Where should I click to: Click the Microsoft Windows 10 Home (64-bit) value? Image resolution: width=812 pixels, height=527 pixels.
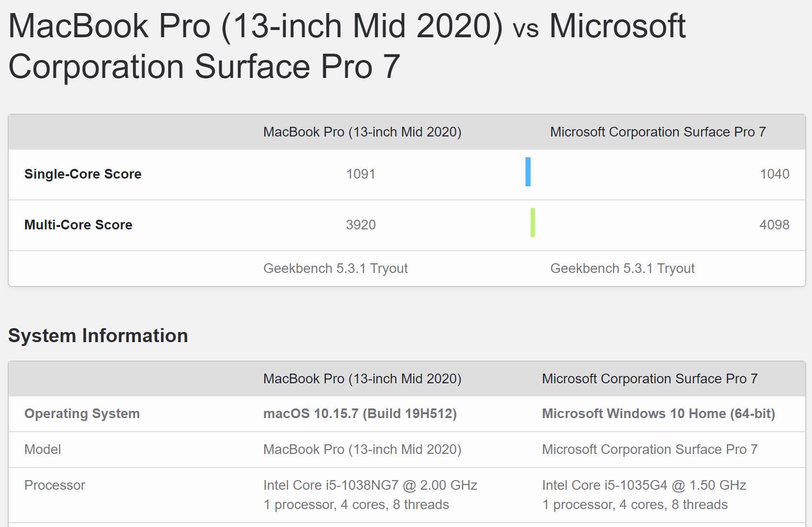[658, 414]
